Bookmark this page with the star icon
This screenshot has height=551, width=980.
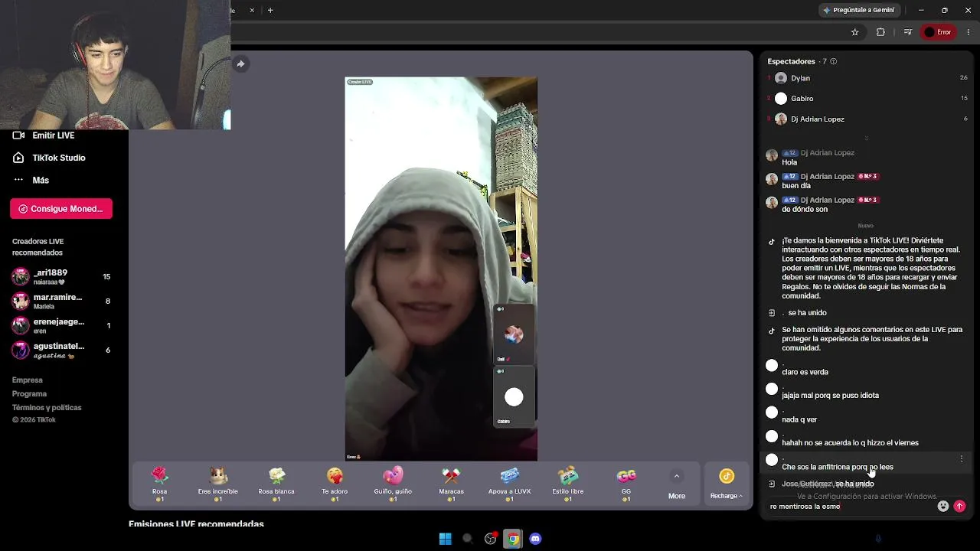click(855, 32)
